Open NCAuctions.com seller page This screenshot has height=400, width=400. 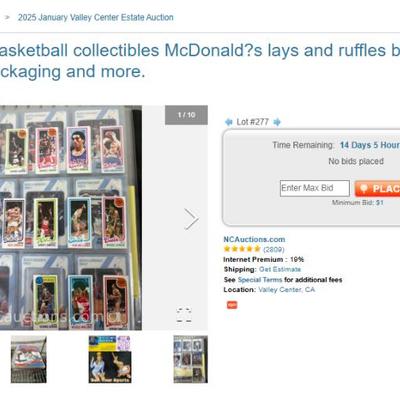pyautogui.click(x=254, y=239)
